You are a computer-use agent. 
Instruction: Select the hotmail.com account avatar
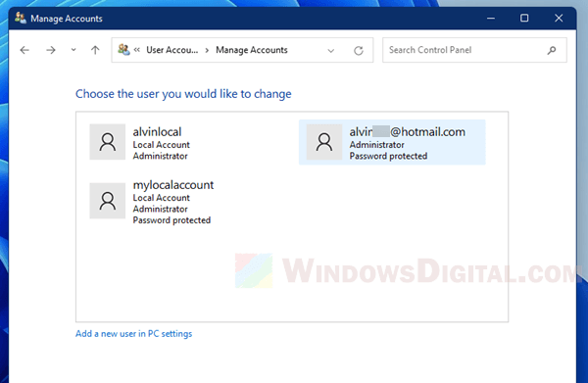pos(324,142)
